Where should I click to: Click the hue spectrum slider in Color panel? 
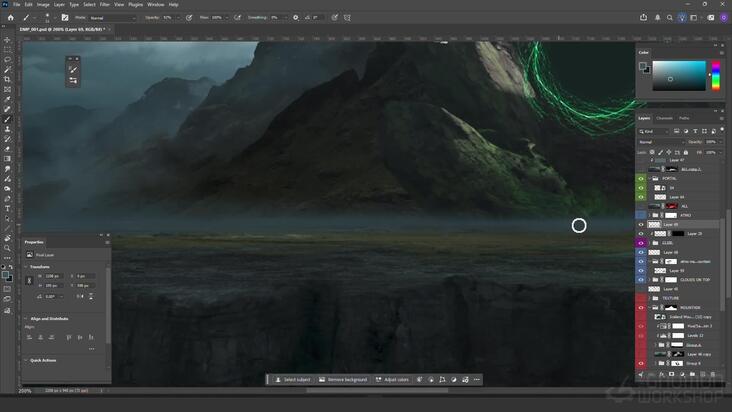click(x=715, y=75)
